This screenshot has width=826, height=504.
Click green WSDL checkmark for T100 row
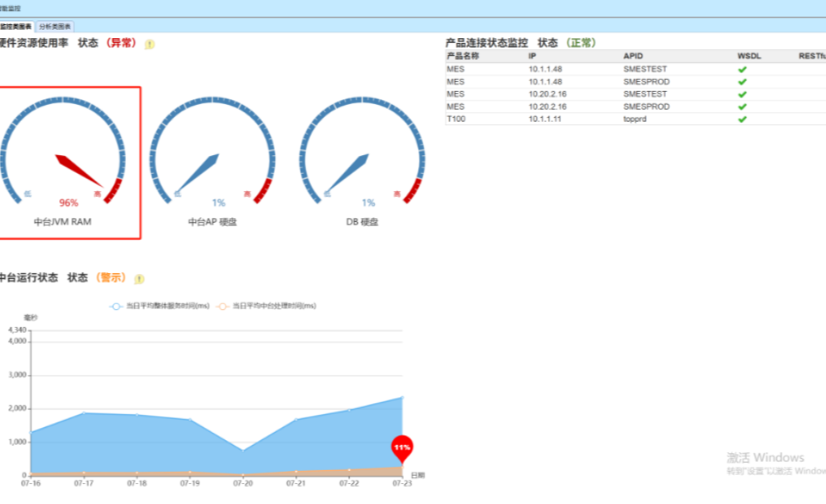742,120
